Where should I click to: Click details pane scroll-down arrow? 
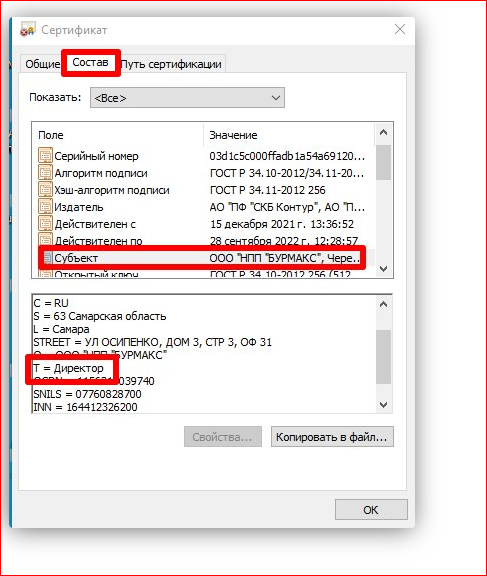pyautogui.click(x=383, y=404)
